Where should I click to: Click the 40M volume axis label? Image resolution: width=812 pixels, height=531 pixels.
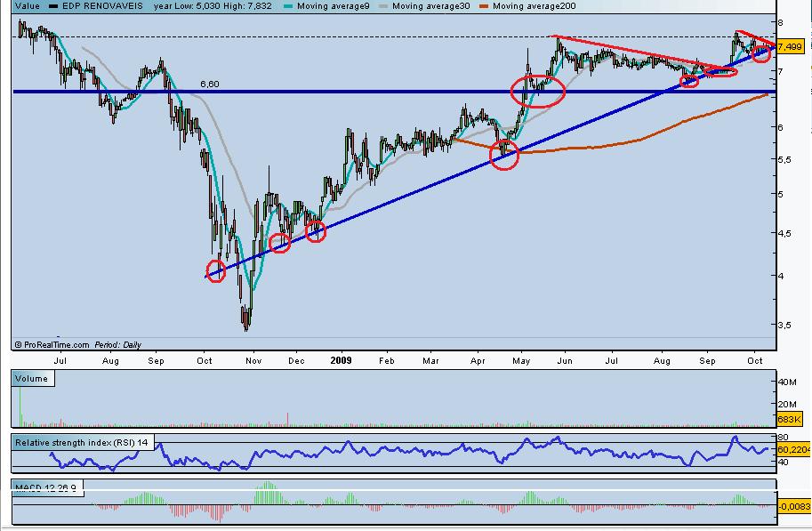point(787,382)
